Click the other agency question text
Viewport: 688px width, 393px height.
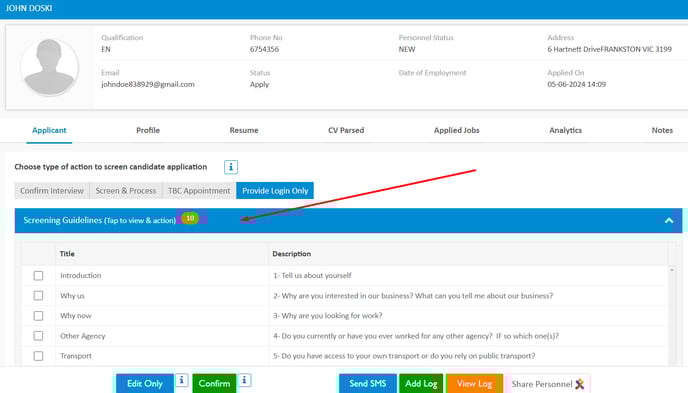[416, 336]
